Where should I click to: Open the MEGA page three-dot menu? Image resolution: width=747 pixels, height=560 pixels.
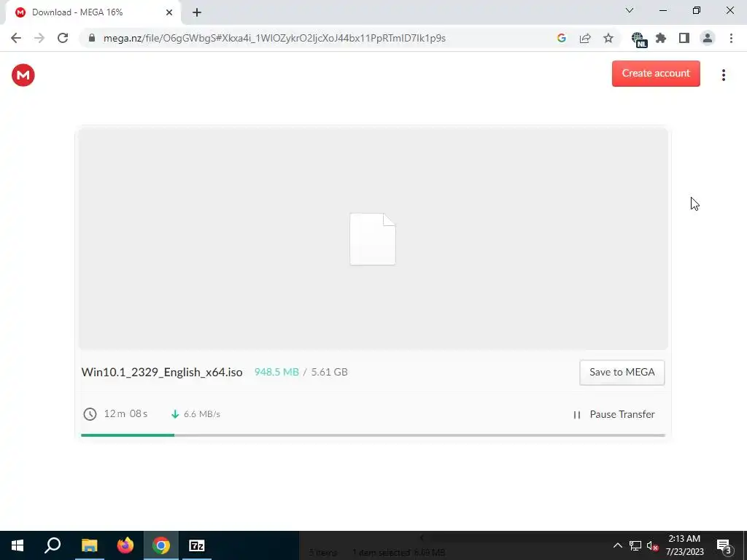(x=723, y=75)
